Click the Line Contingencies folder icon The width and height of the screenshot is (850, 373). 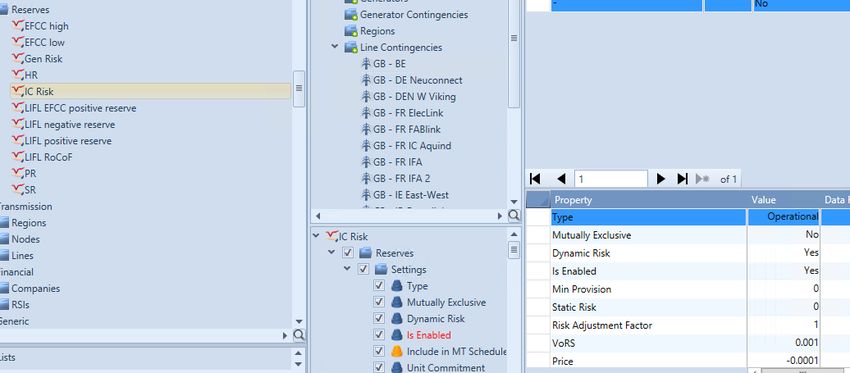[351, 47]
